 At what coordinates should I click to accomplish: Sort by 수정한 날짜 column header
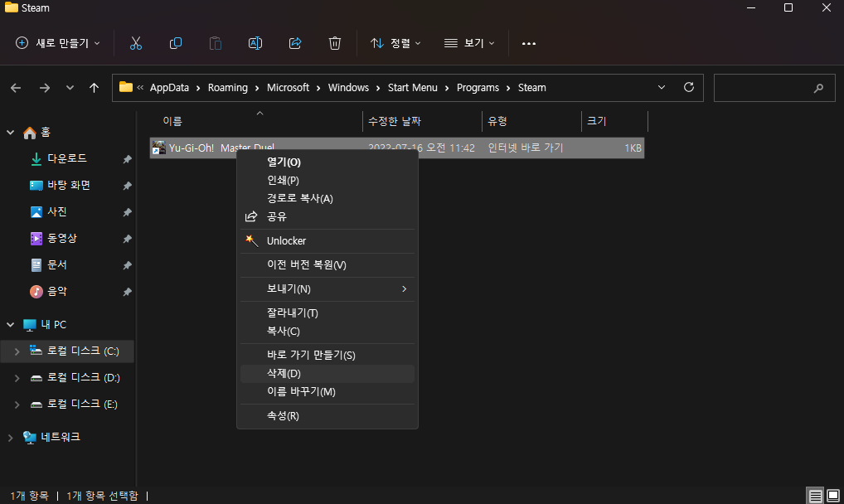point(423,121)
